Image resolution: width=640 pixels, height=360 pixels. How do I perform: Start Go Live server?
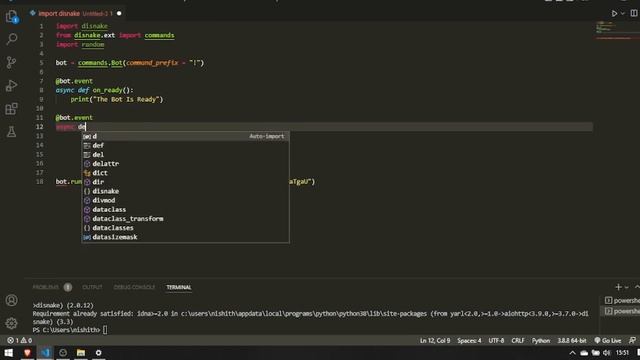[608, 340]
